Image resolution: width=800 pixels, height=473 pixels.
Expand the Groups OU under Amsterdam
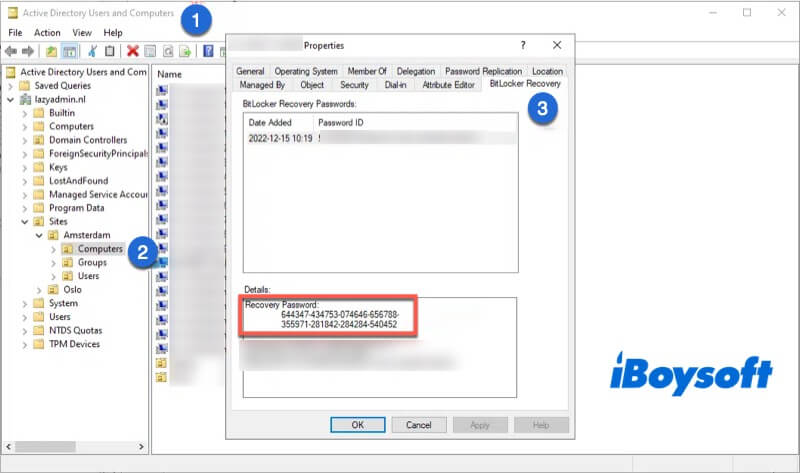pos(53,263)
